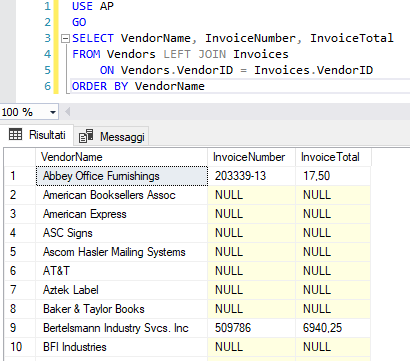
Task: Place cursor on the GO line
Action: [x=79, y=22]
